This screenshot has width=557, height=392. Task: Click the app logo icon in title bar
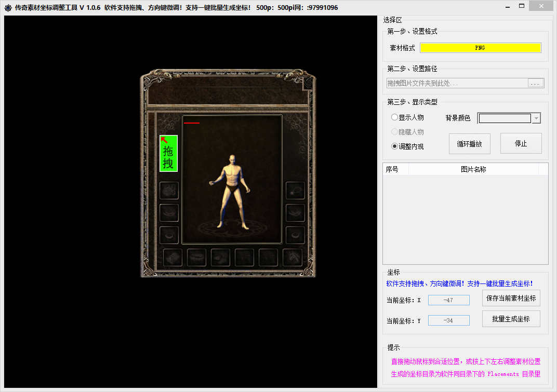(x=8, y=7)
